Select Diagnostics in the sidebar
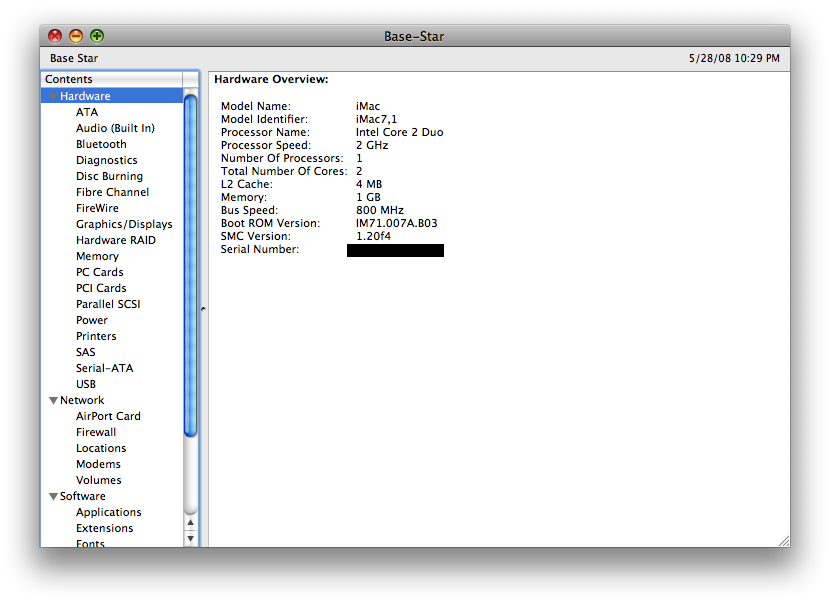830x602 pixels. click(x=106, y=160)
